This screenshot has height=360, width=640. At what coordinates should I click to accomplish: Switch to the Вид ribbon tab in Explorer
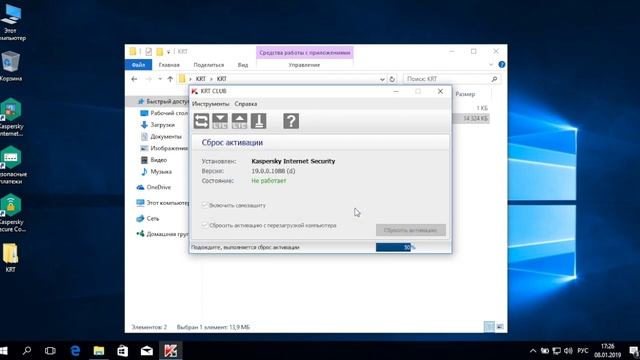click(x=243, y=65)
